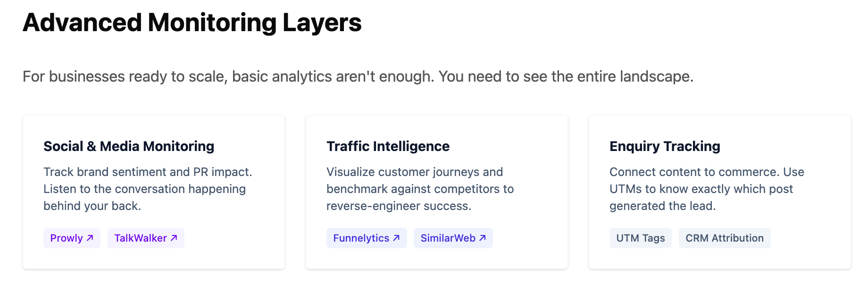
Task: Click the external-link arrow beside TalkWalker
Action: 174,238
